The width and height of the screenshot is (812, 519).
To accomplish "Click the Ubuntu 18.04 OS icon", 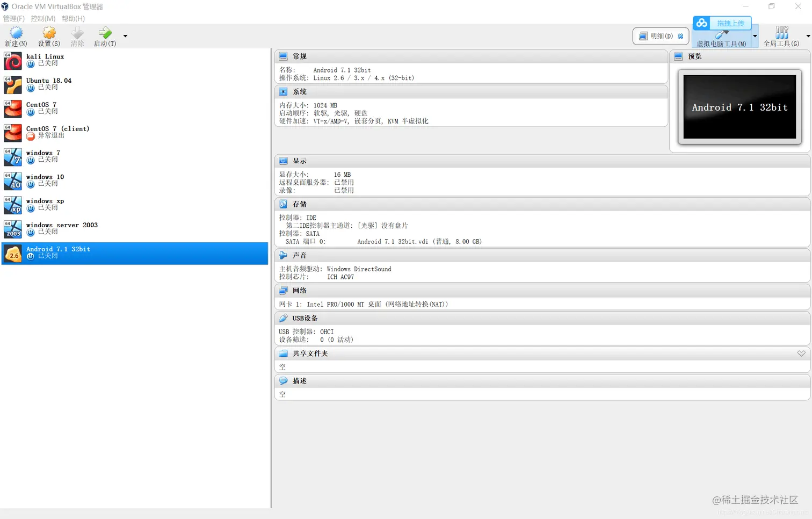I will pos(13,85).
